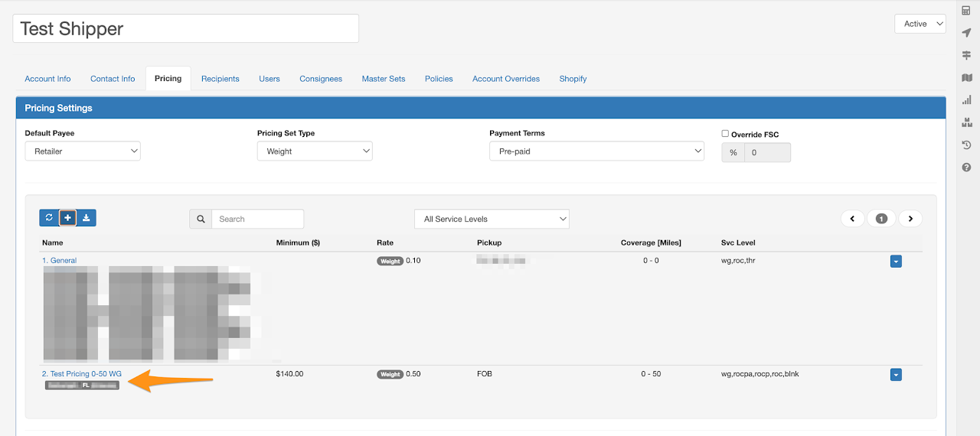
Task: Open the 2. Test Pricing 0-50 WG link
Action: [82, 374]
